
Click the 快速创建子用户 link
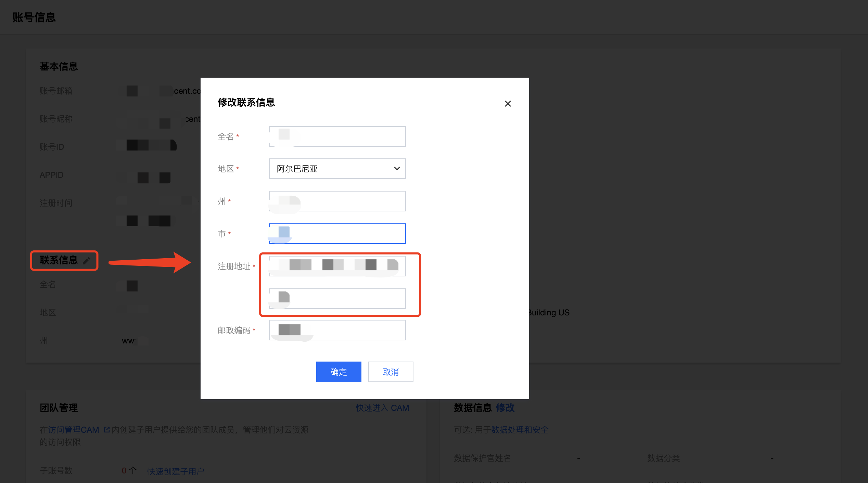176,471
